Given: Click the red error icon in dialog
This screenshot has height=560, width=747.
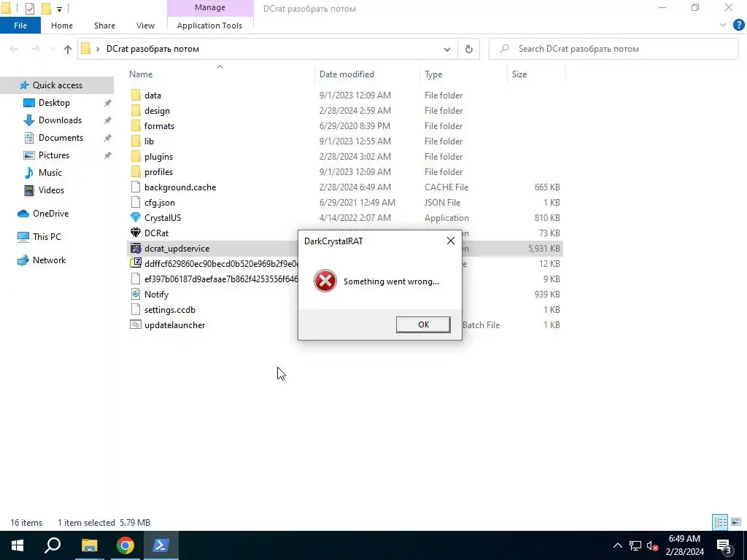Looking at the screenshot, I should click(x=325, y=281).
